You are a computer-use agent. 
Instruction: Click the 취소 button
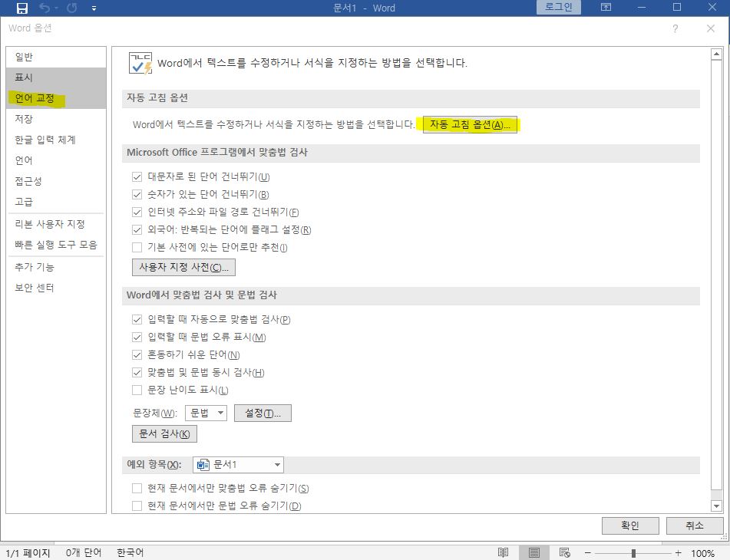[x=694, y=525]
